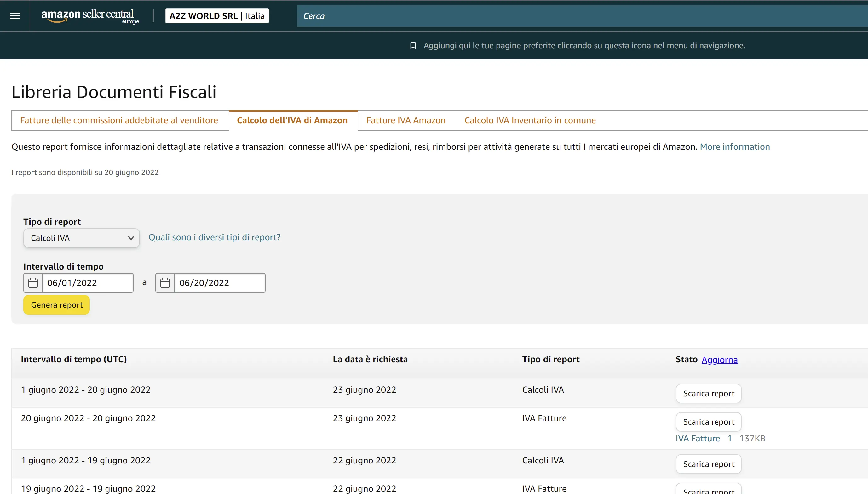Download the 20 giugno IVA Fatture report
This screenshot has width=868, height=494.
pyautogui.click(x=708, y=422)
